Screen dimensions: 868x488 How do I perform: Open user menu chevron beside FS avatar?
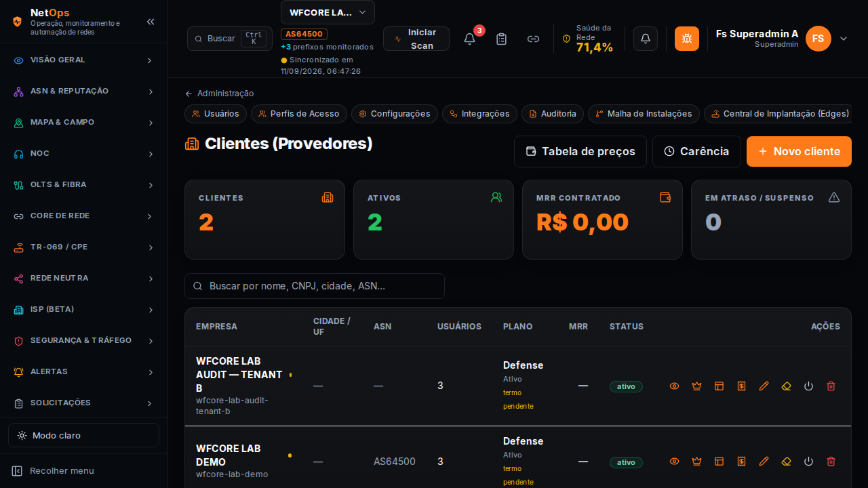(844, 39)
